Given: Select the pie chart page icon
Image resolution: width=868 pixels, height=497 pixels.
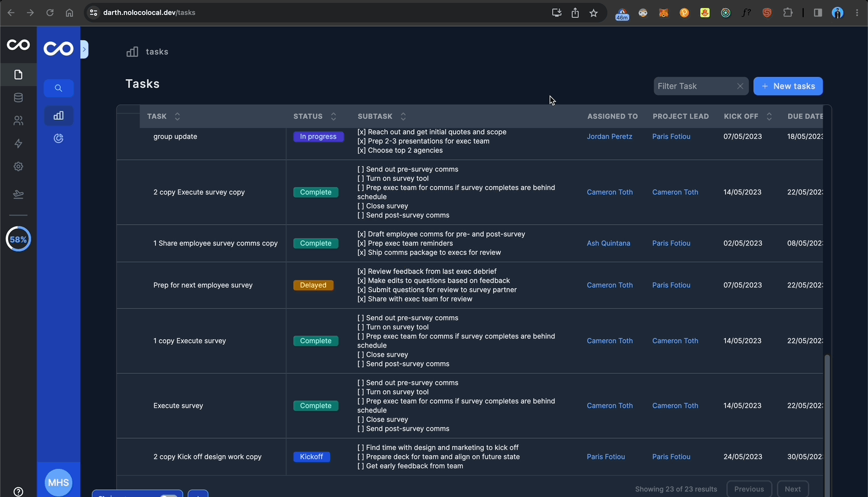Looking at the screenshot, I should [59, 138].
